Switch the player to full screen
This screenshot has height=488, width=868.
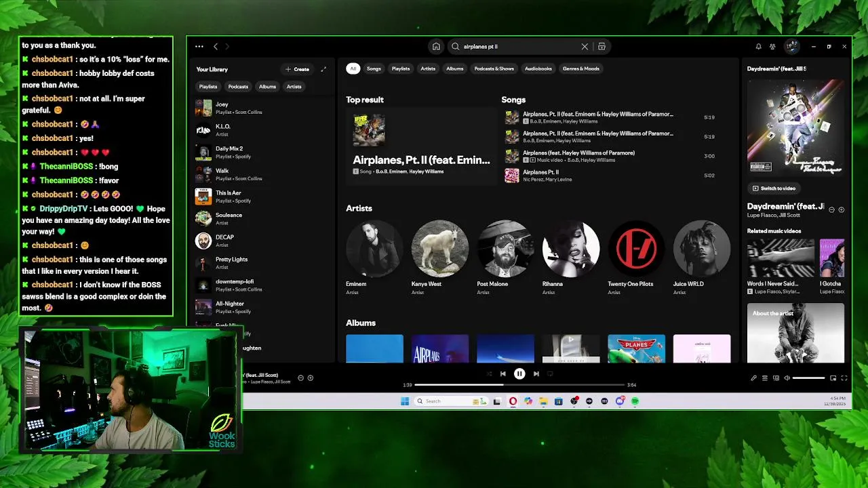(844, 378)
